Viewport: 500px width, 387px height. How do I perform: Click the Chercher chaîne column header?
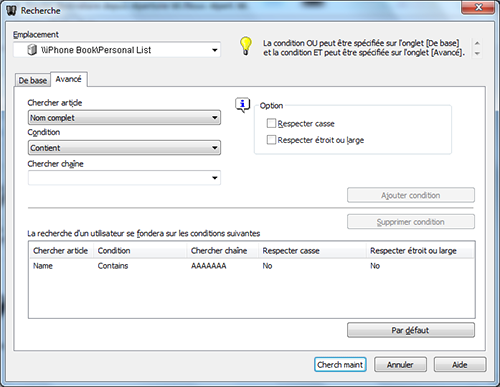pos(223,251)
